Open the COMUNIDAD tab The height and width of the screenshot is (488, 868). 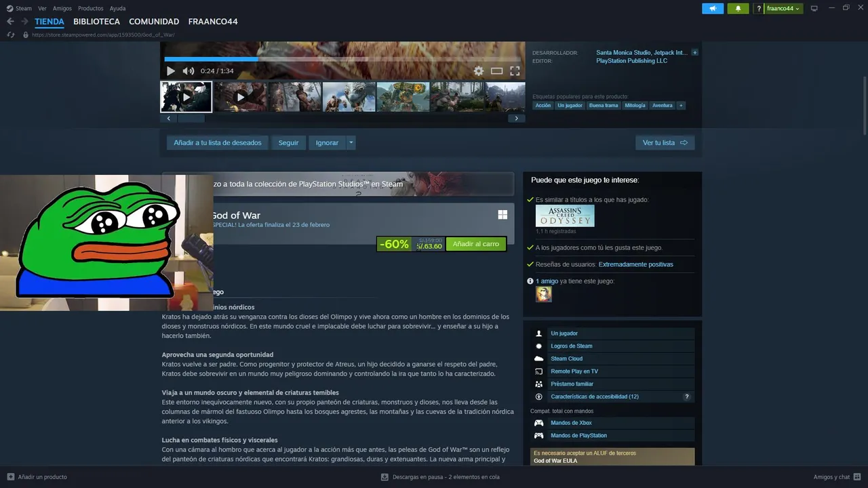[154, 22]
